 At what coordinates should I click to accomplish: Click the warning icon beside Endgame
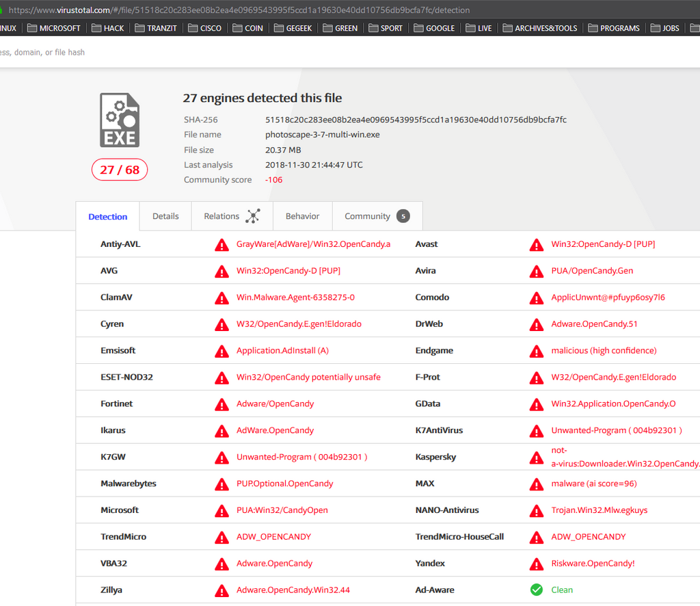(x=536, y=351)
